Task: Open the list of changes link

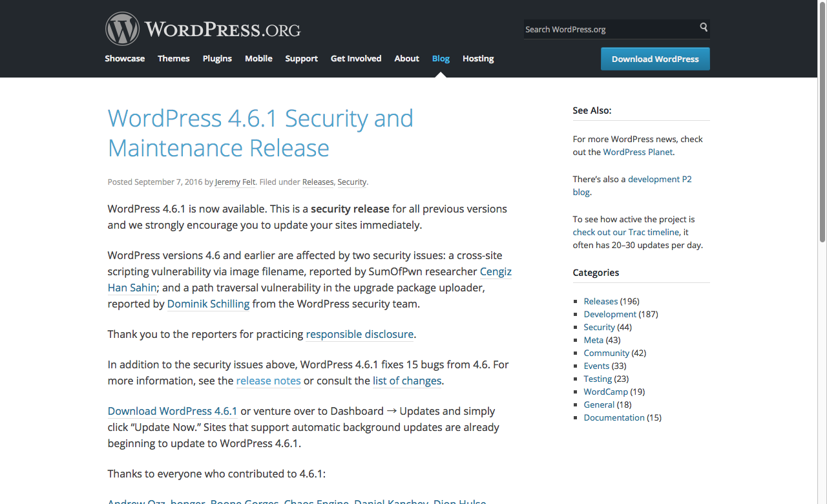Action: coord(407,381)
